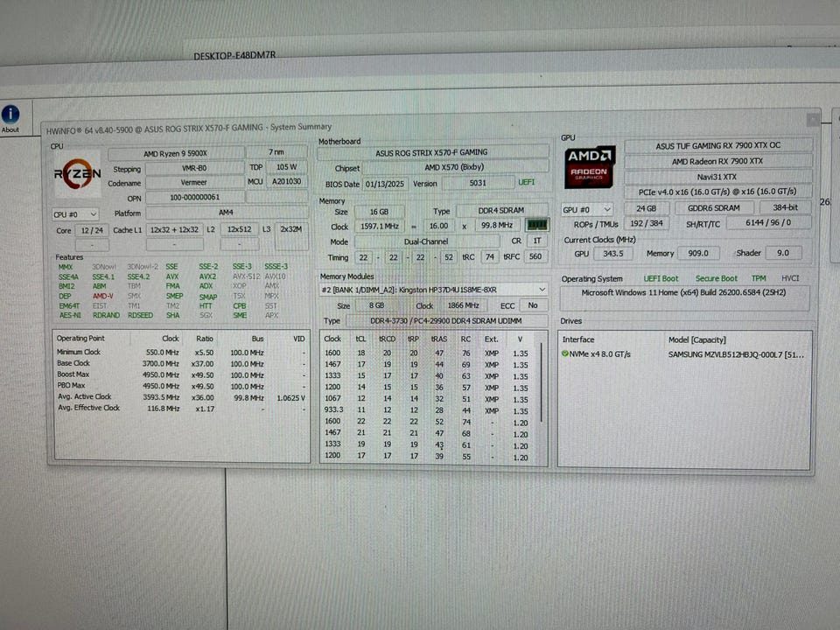
Task: Click the UEFI Boot label
Action: pos(661,278)
